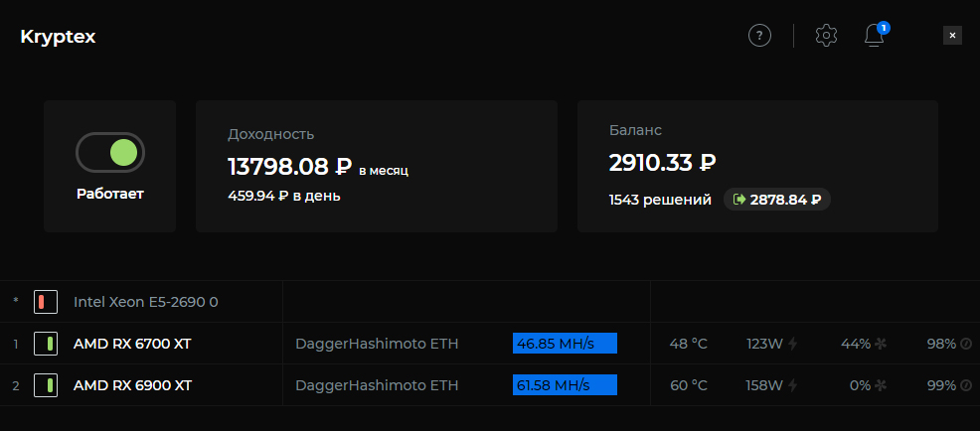Disable the AMD RX 6900 XT device toggle
The image size is (980, 431).
(x=46, y=385)
